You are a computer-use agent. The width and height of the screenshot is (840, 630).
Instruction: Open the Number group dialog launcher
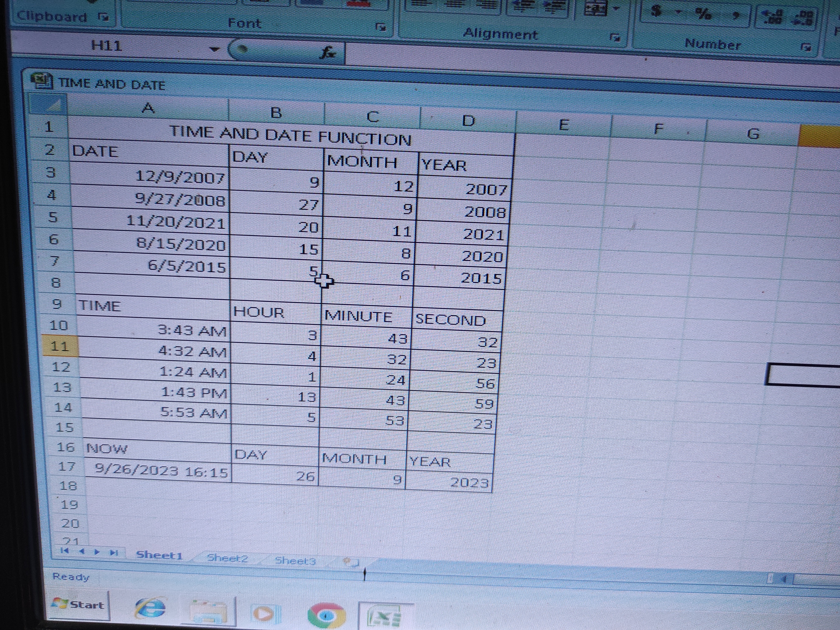[x=806, y=47]
